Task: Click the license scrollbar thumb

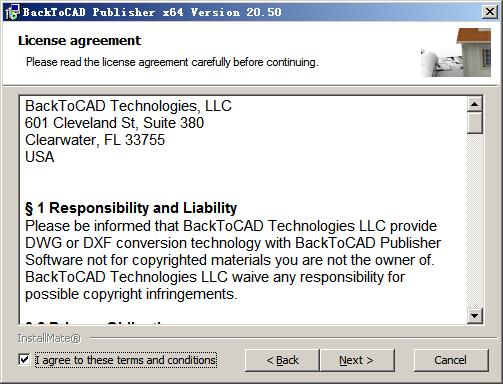Action: tap(475, 123)
